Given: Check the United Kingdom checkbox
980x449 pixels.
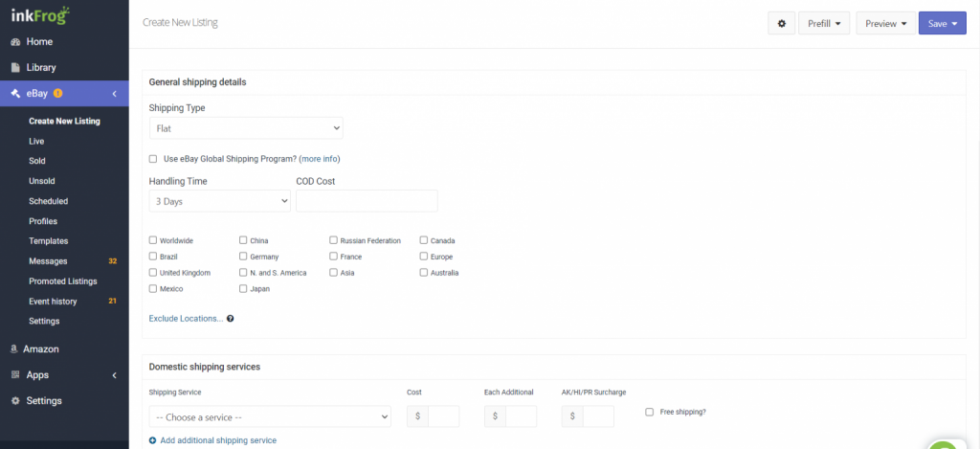Looking at the screenshot, I should pos(153,273).
